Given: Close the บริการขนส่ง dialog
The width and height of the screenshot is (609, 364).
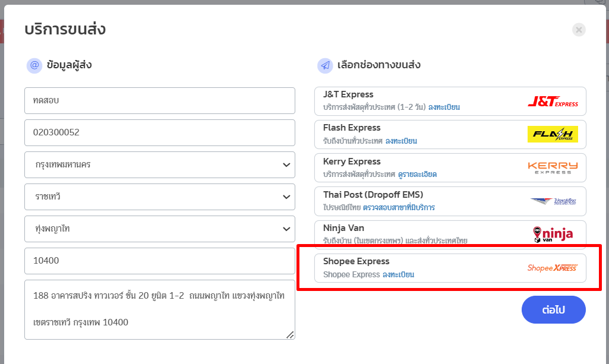Looking at the screenshot, I should click(x=579, y=30).
